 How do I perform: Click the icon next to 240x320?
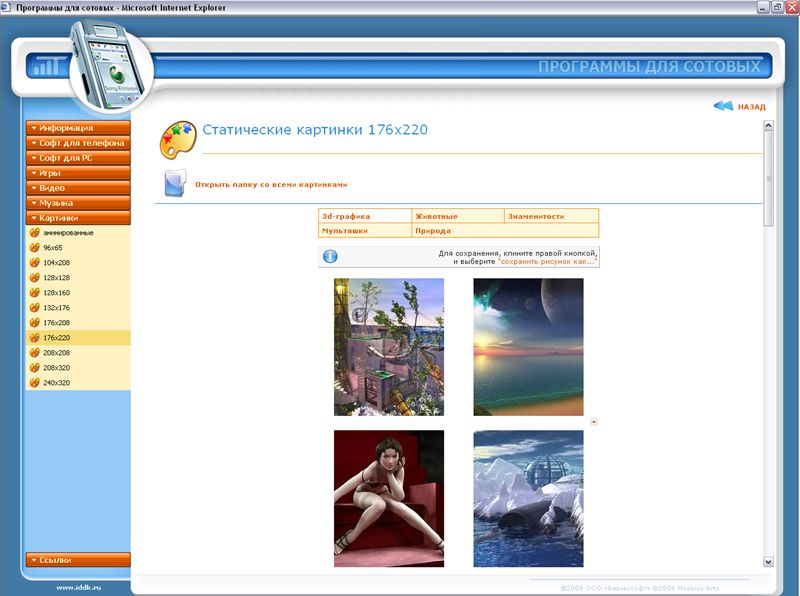pyautogui.click(x=35, y=383)
